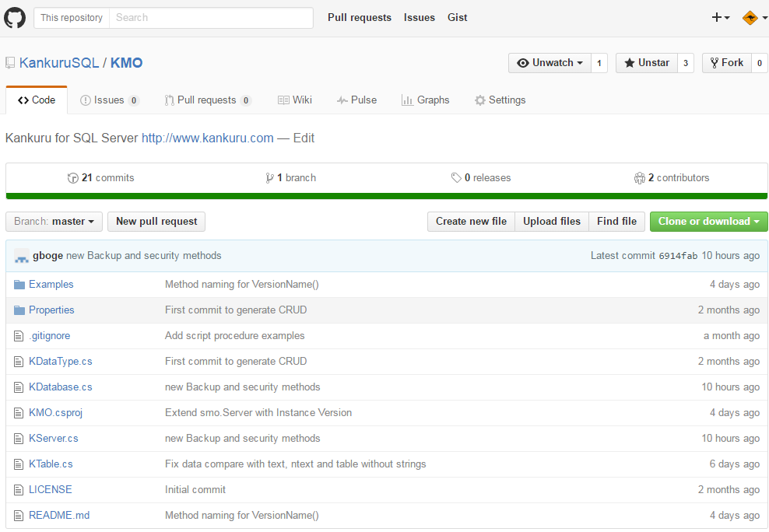Click Upload files
This screenshot has width=769, height=532.
coord(552,222)
